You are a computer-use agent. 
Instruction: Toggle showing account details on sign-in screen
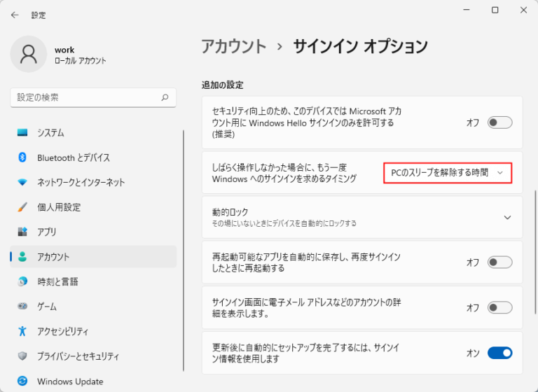click(499, 307)
